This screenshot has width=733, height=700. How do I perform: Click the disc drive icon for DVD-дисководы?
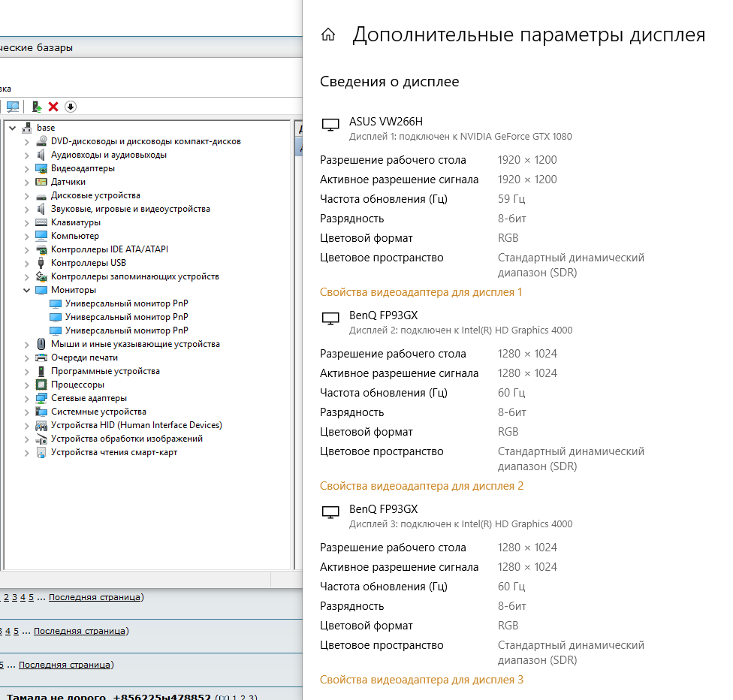click(41, 140)
